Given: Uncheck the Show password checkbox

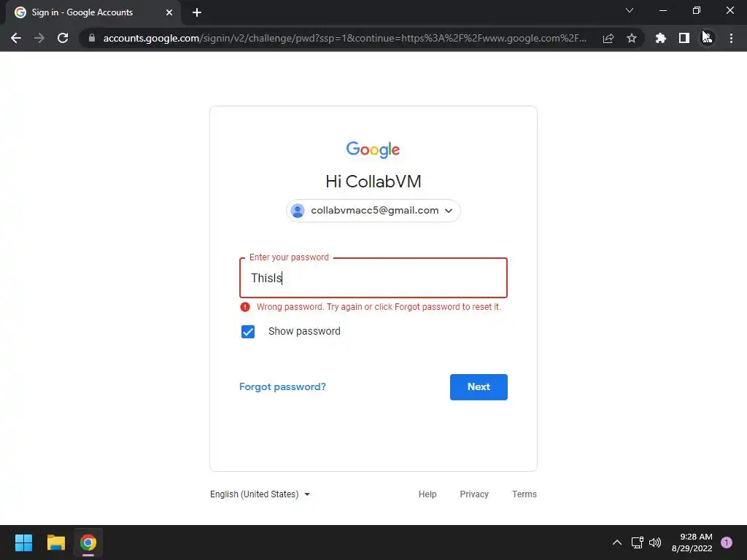Looking at the screenshot, I should pos(248,332).
